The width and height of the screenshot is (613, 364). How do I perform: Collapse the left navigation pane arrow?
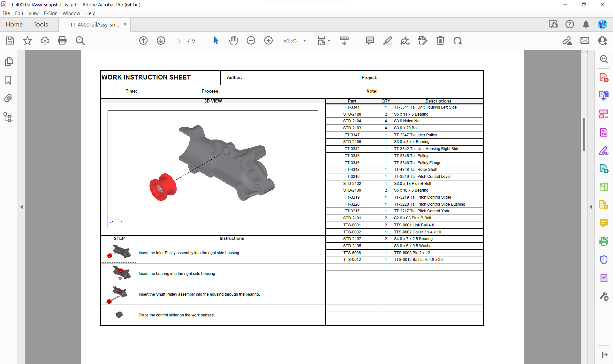21,207
